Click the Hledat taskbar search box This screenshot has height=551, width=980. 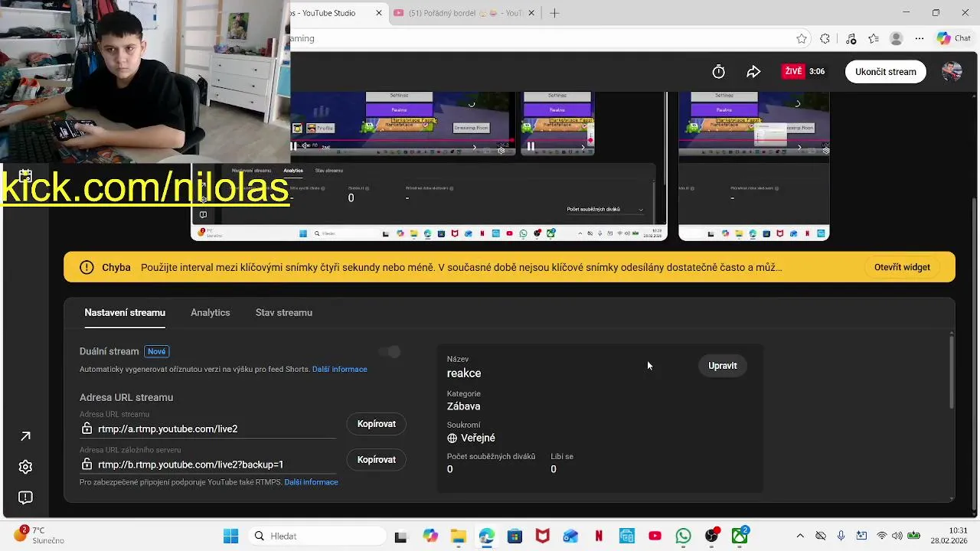(x=318, y=536)
